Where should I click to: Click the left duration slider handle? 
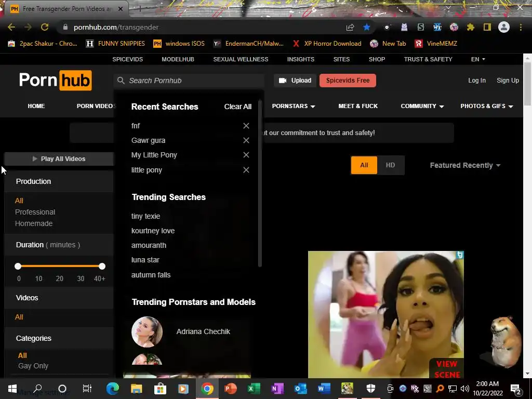tap(18, 267)
